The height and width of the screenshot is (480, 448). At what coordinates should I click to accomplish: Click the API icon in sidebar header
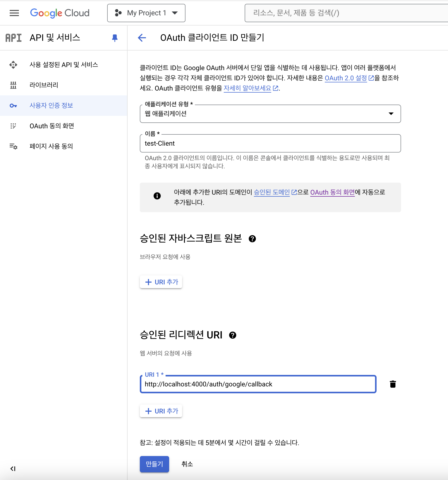pyautogui.click(x=14, y=38)
